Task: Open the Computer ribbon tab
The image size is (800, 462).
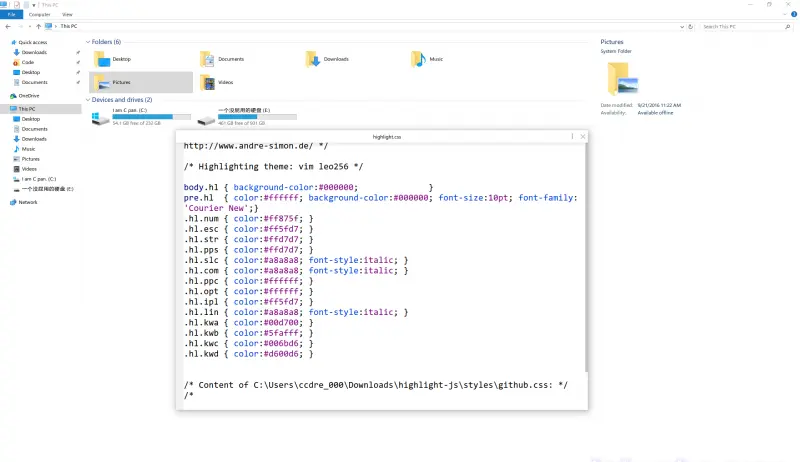Action: pyautogui.click(x=39, y=14)
